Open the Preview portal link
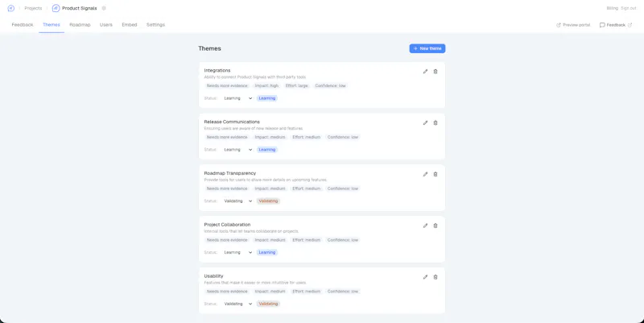Viewport: 644px width, 323px height. [x=573, y=25]
